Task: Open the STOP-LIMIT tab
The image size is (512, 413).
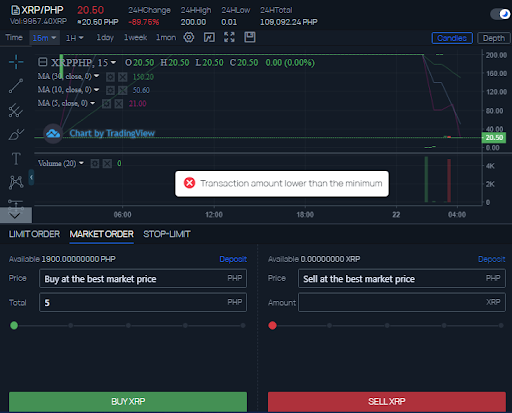Action: (x=167, y=234)
